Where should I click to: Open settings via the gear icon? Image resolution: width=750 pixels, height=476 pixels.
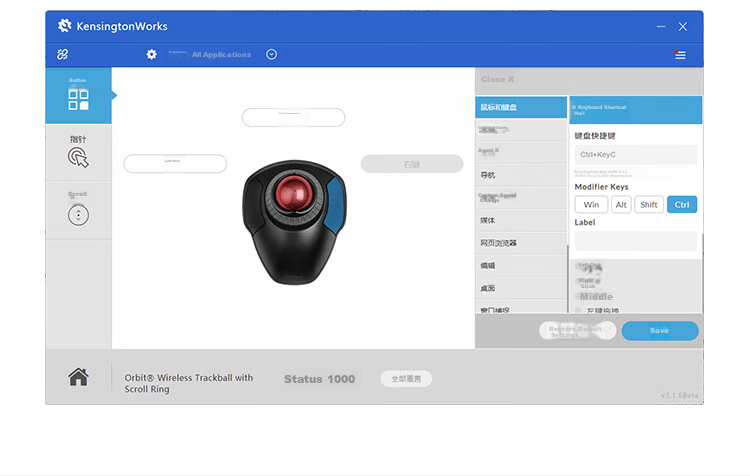point(152,55)
